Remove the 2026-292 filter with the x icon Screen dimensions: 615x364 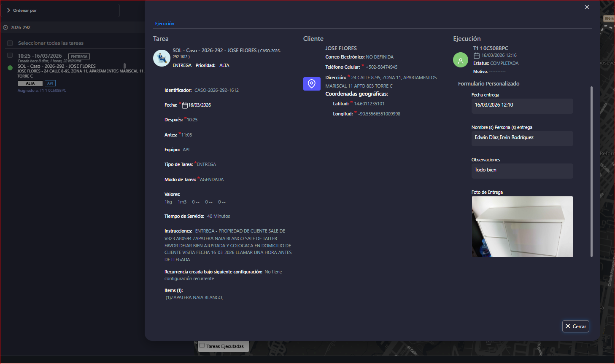5,27
